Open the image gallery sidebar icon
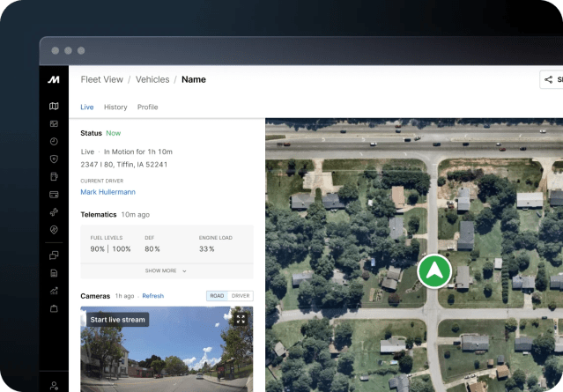 pos(54,124)
